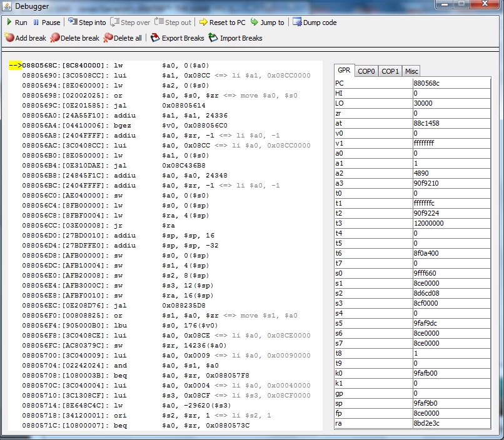Image resolution: width=504 pixels, height=440 pixels.
Task: Add a breakpoint with Add break
Action: [x=25, y=38]
